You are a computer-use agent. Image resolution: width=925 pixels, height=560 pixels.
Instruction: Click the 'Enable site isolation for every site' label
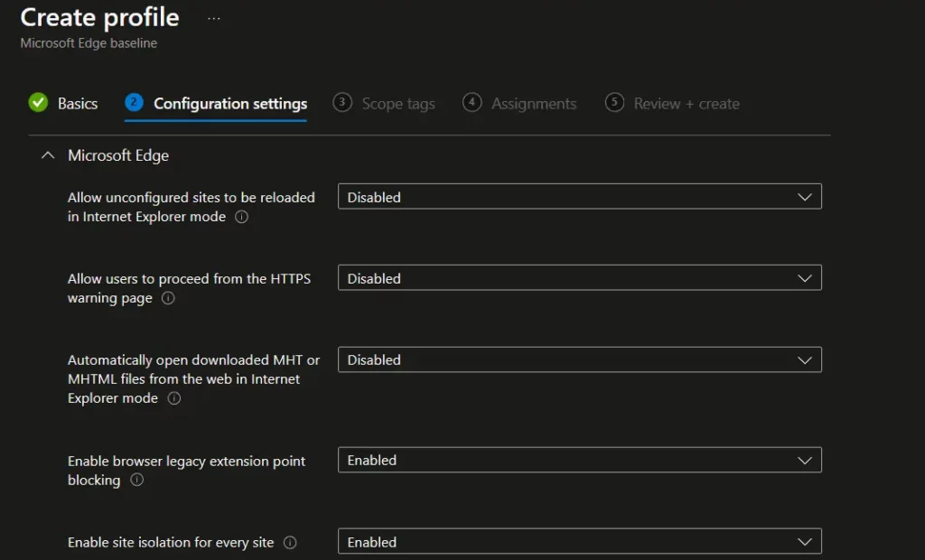pyautogui.click(x=171, y=543)
